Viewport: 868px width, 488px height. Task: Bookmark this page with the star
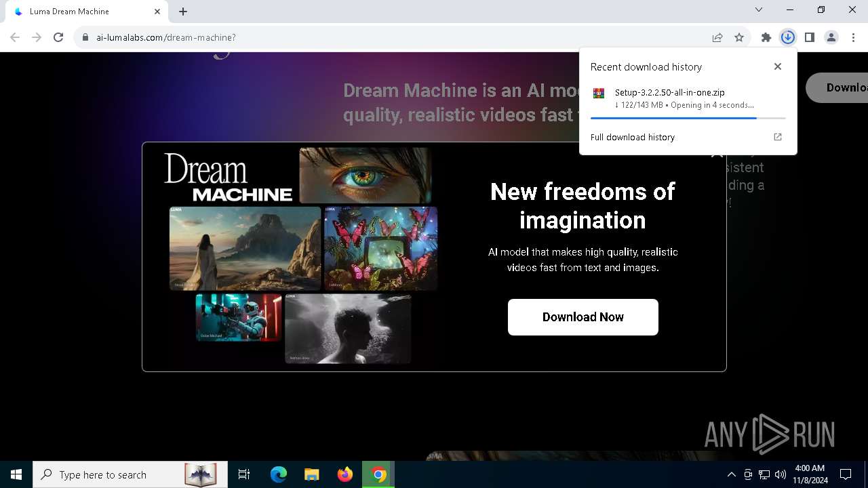click(x=739, y=37)
